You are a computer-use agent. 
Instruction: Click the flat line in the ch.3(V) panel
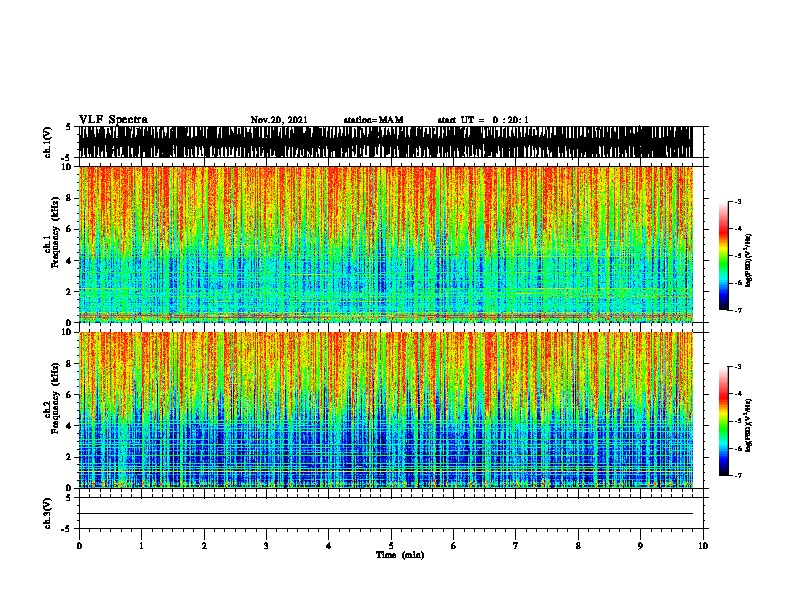(x=385, y=514)
